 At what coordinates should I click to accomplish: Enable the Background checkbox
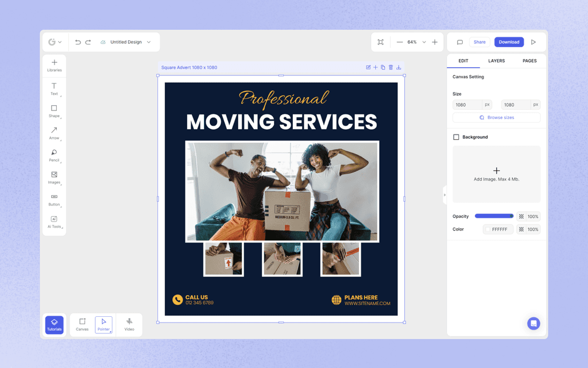[457, 137]
